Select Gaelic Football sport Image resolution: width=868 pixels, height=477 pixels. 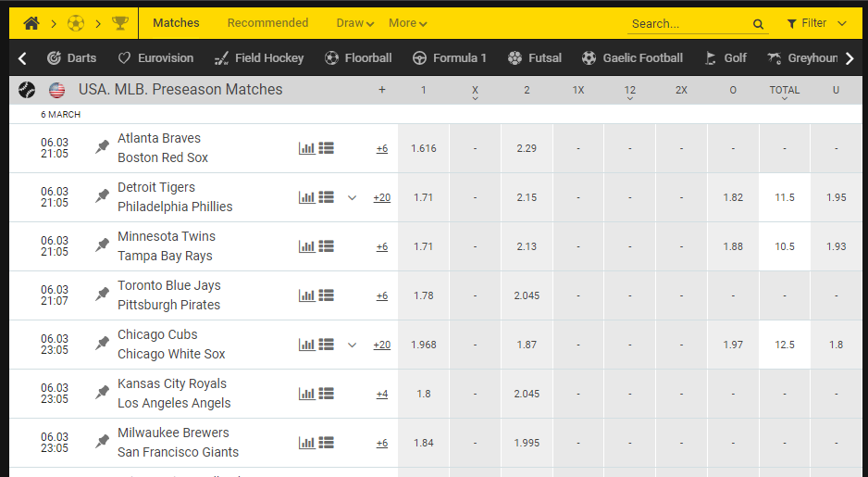pyautogui.click(x=632, y=57)
